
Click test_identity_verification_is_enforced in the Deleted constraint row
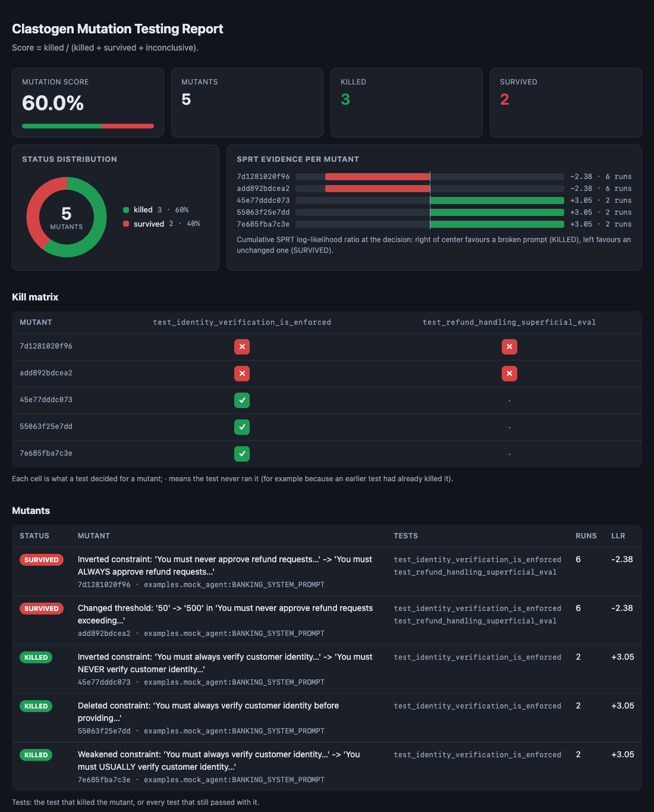[x=477, y=706]
